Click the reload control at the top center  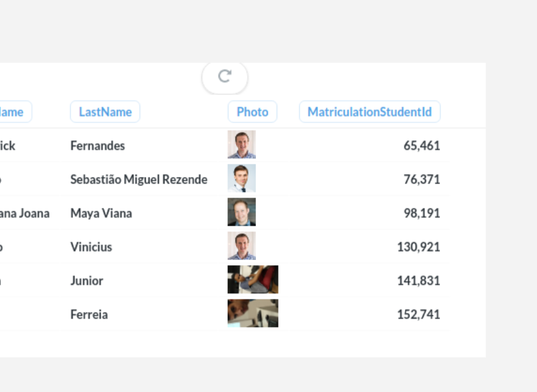coord(224,78)
